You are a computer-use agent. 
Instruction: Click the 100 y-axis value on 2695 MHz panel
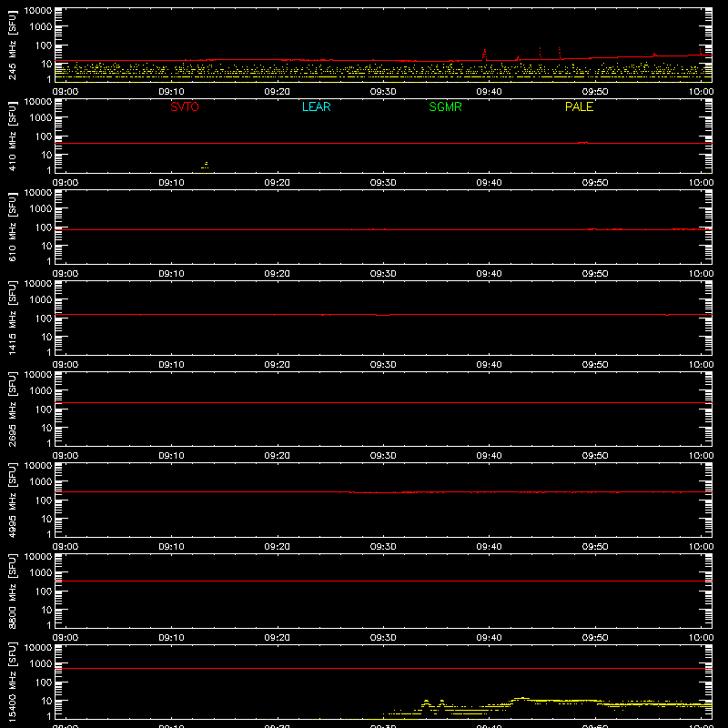coord(44,409)
